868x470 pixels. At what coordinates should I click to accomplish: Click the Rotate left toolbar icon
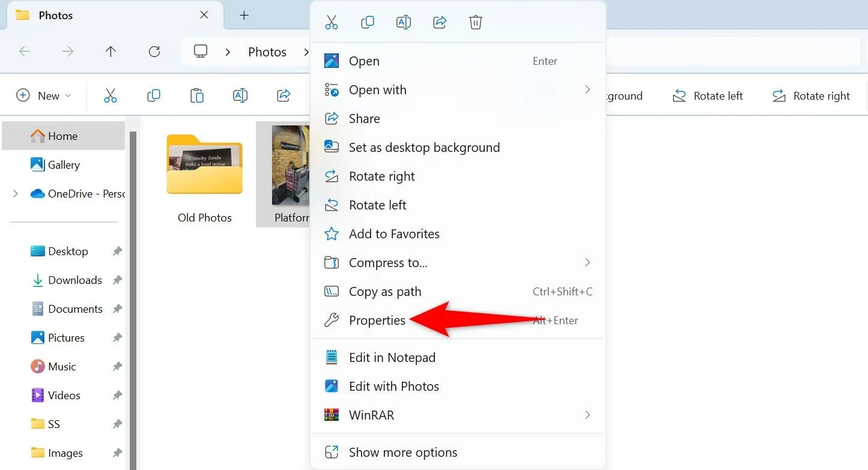pos(679,95)
